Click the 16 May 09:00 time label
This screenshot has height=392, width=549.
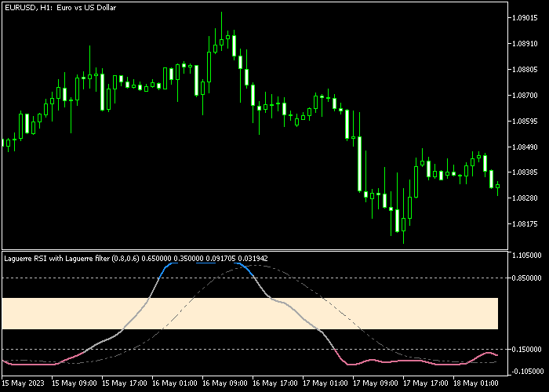225,383
